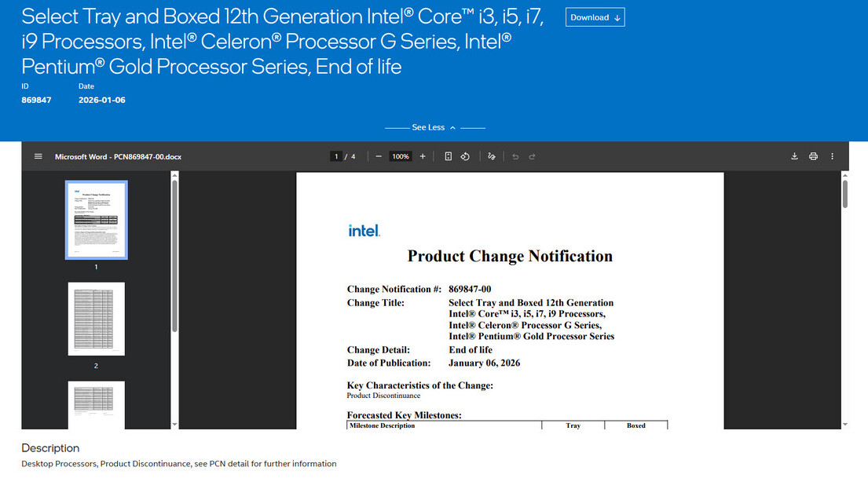This screenshot has height=500, width=868.
Task: Zoom in with the plus icon
Action: click(423, 156)
